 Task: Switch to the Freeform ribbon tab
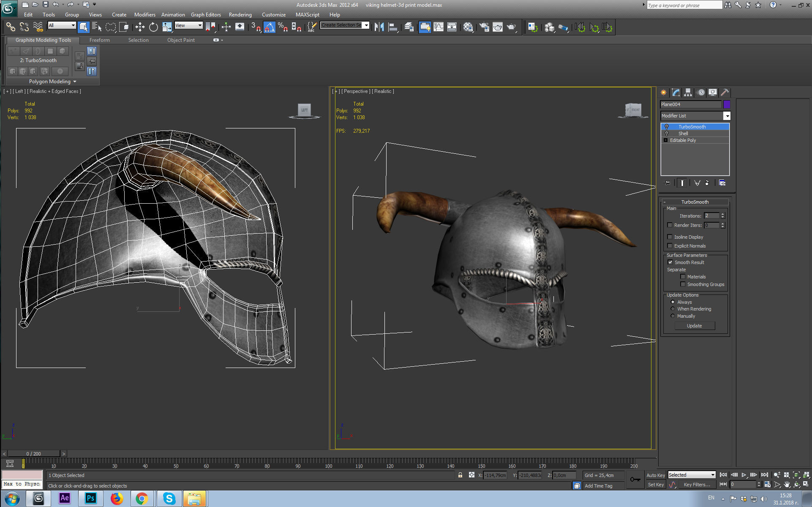pyautogui.click(x=99, y=40)
